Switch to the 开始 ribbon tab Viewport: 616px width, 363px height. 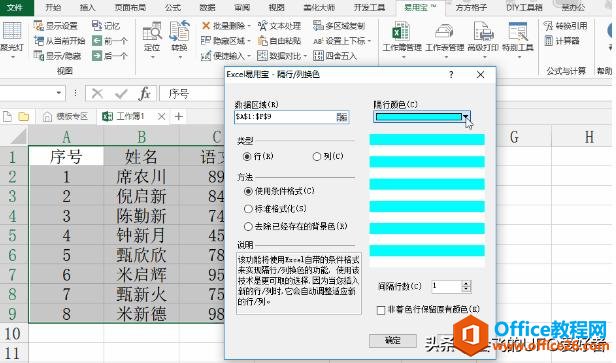point(53,7)
